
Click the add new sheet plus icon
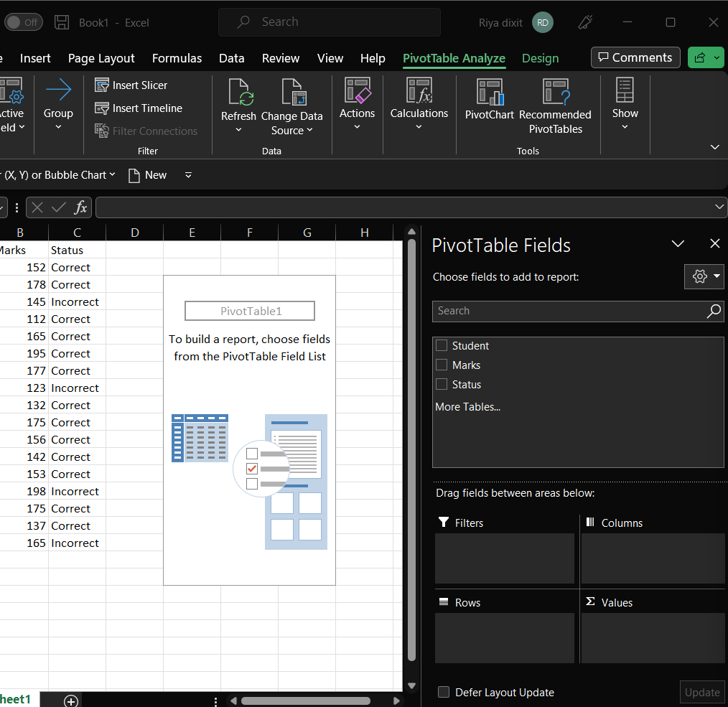(x=70, y=701)
